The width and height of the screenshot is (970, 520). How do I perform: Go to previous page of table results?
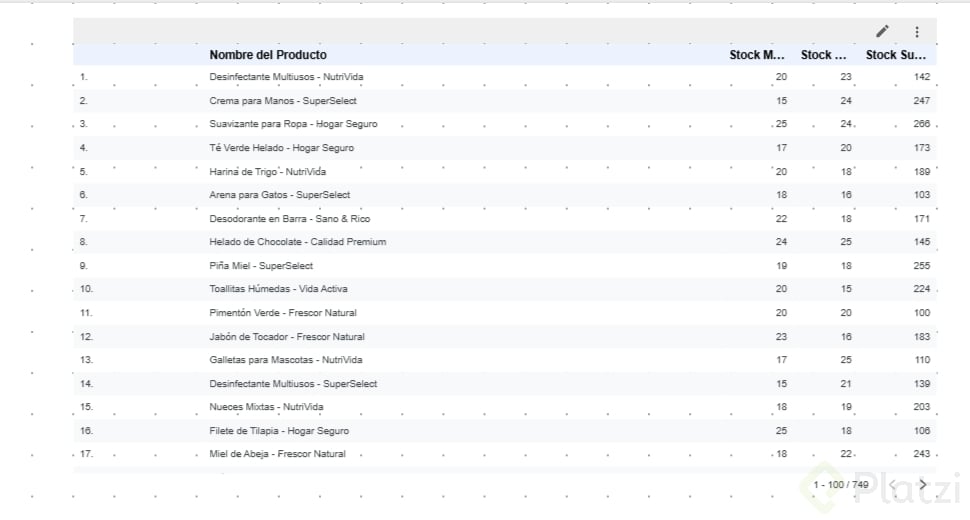click(x=893, y=485)
